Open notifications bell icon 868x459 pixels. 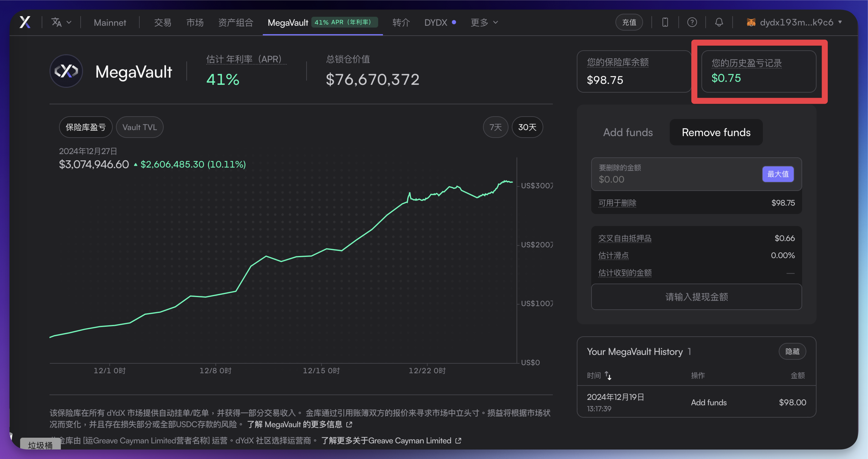(719, 22)
